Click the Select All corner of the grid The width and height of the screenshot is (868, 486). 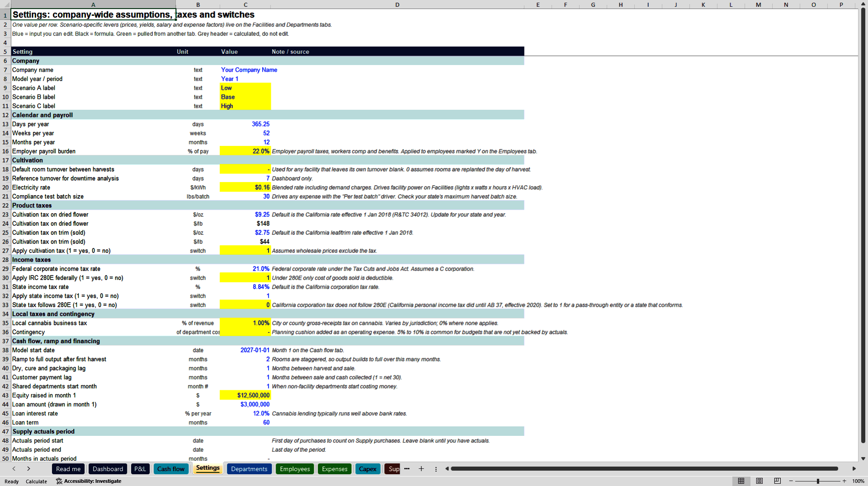click(x=5, y=5)
